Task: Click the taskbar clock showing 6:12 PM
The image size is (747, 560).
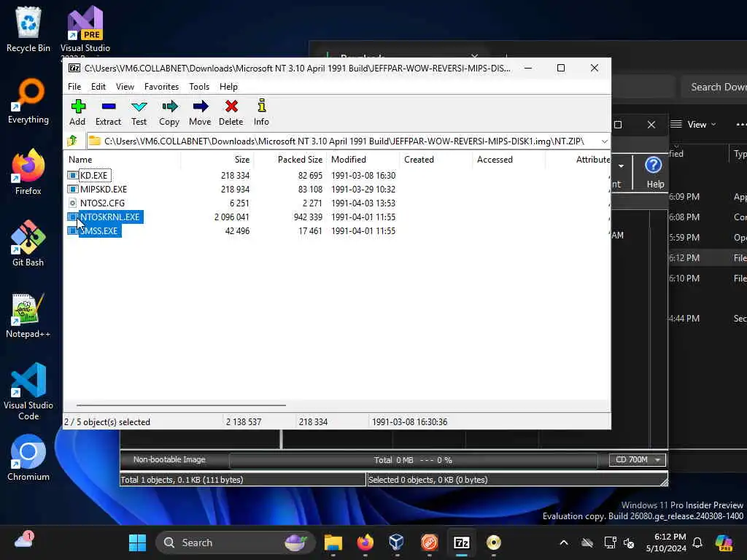Action: click(666, 542)
